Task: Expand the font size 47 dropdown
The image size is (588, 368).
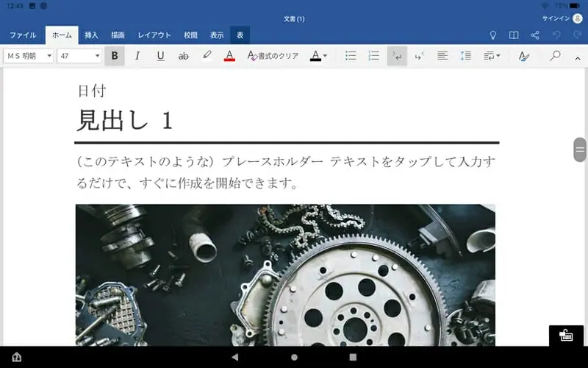Action: (79, 56)
